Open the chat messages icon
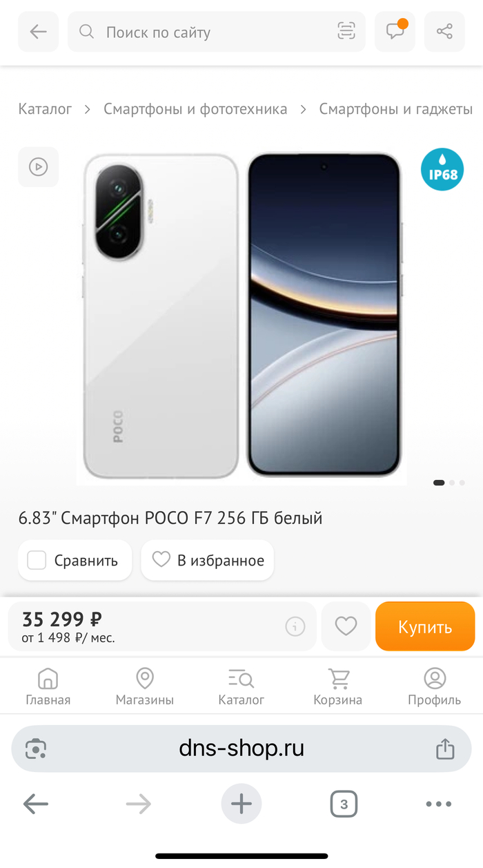This screenshot has height=868, width=483. pyautogui.click(x=395, y=32)
